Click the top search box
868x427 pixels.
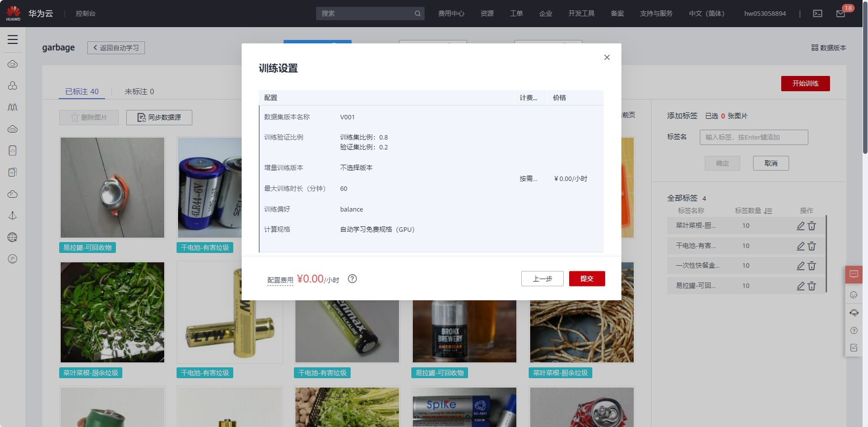(370, 14)
